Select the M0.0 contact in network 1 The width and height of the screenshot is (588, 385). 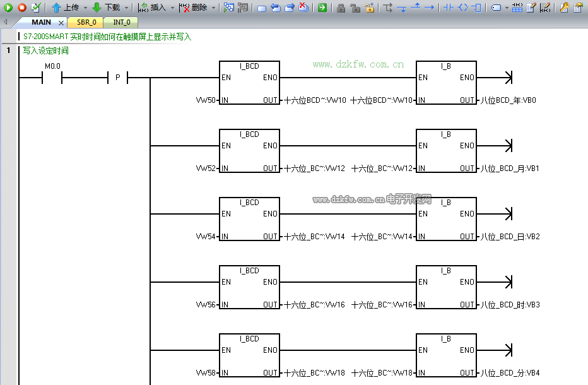click(52, 78)
